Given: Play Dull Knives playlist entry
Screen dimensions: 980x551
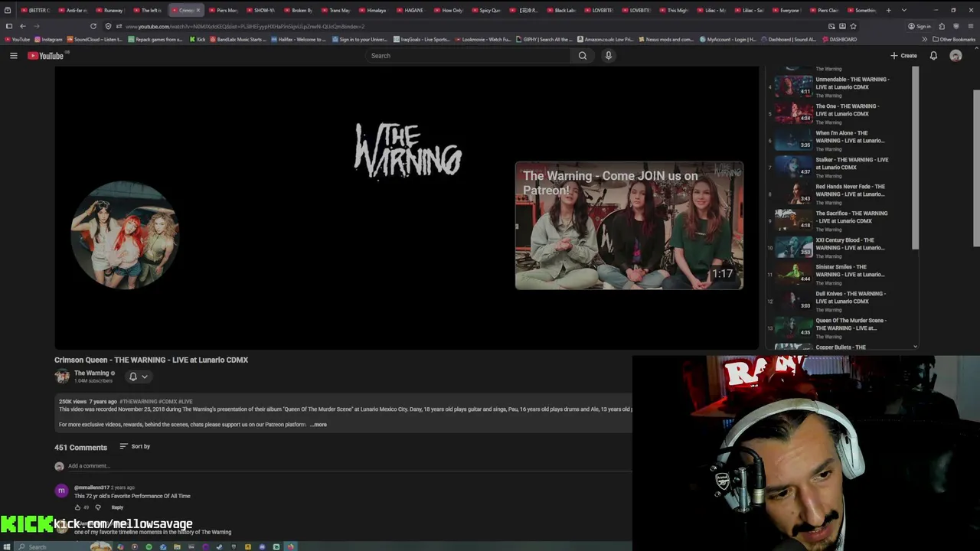Looking at the screenshot, I should tap(839, 300).
